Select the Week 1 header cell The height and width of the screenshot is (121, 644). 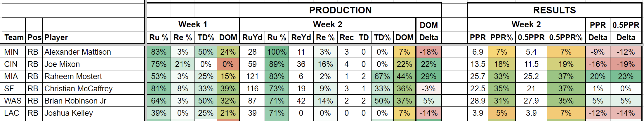click(x=193, y=24)
